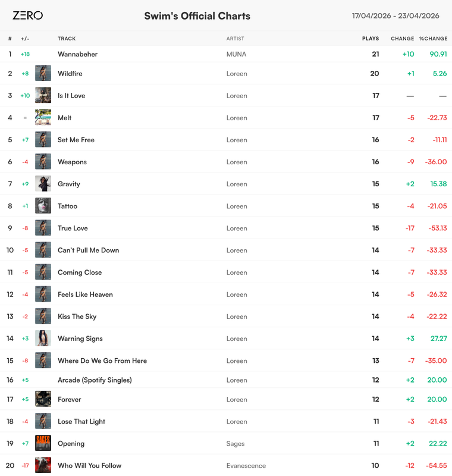
Task: Click the Sages artist name
Action: (x=236, y=443)
